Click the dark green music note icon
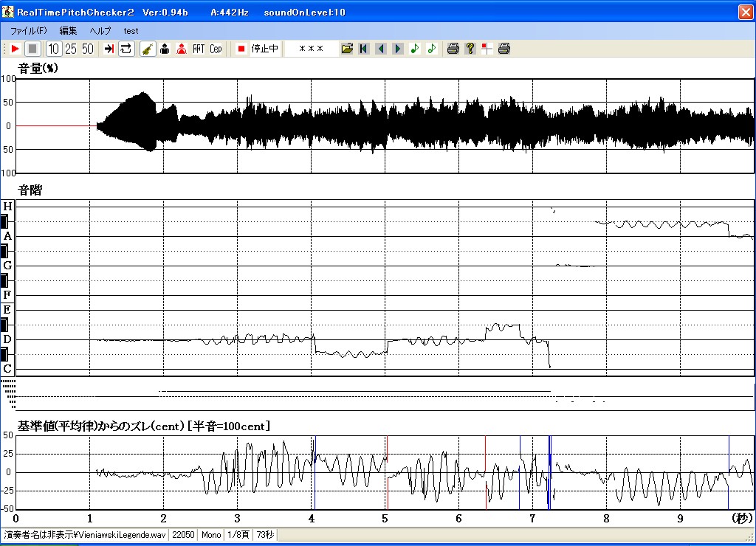The image size is (756, 546). pos(415,49)
